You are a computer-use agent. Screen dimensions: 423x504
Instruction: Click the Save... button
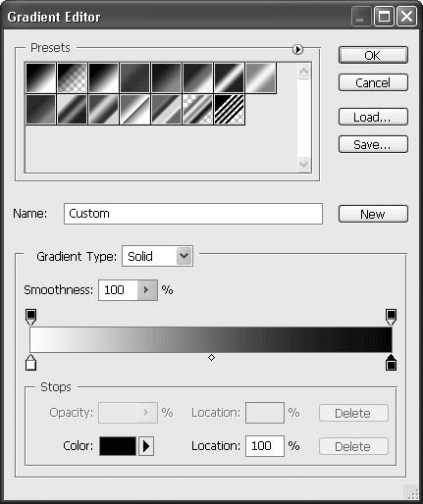click(x=373, y=144)
